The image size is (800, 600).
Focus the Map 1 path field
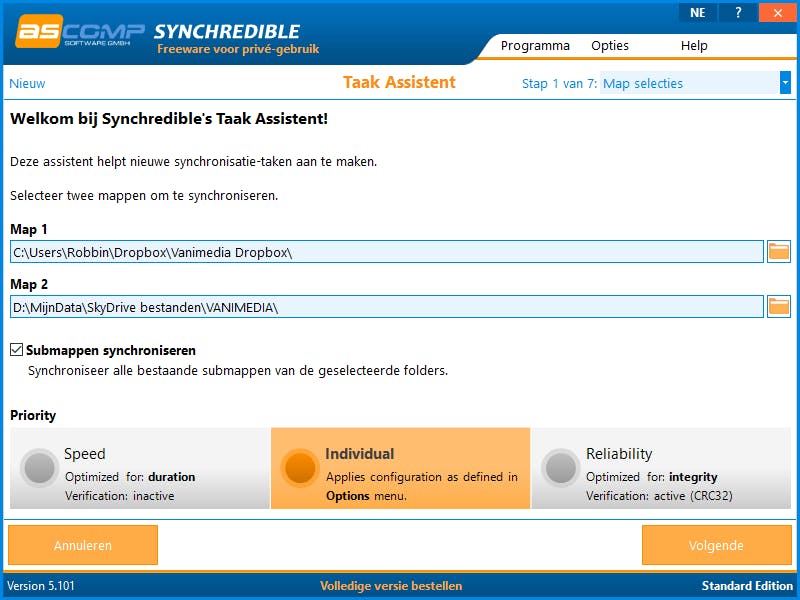[x=387, y=252]
